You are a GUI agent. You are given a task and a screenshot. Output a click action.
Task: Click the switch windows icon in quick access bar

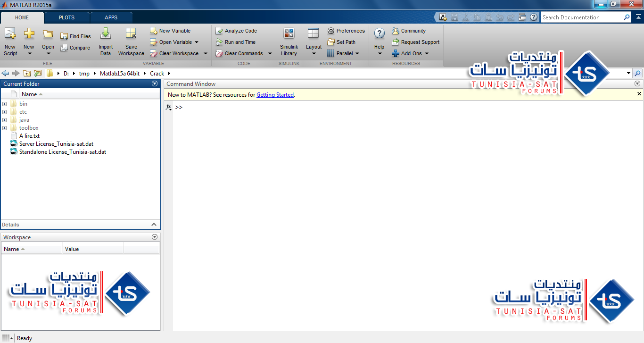[522, 17]
